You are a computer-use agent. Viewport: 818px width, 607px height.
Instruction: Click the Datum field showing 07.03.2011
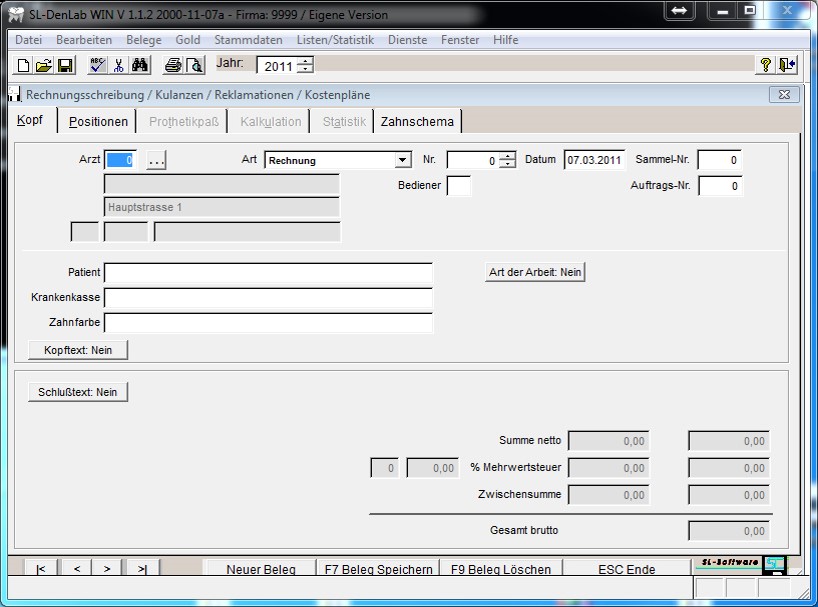point(594,160)
